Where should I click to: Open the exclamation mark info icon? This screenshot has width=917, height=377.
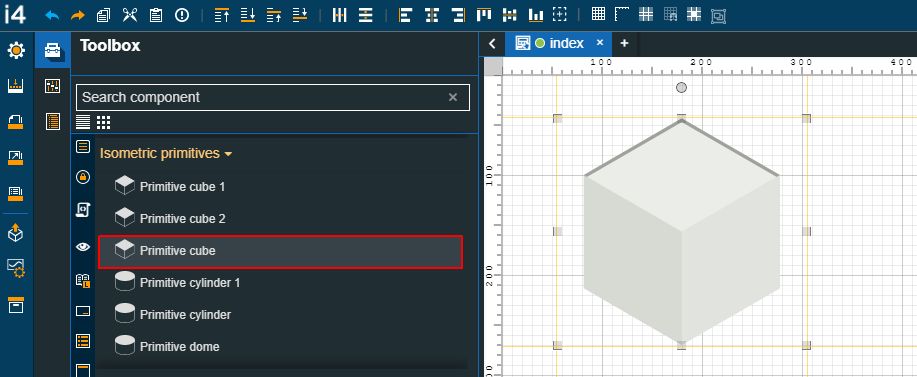pos(182,16)
